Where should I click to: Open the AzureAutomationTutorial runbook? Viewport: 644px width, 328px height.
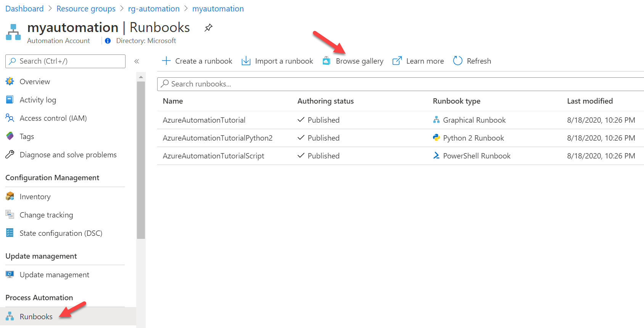[204, 120]
